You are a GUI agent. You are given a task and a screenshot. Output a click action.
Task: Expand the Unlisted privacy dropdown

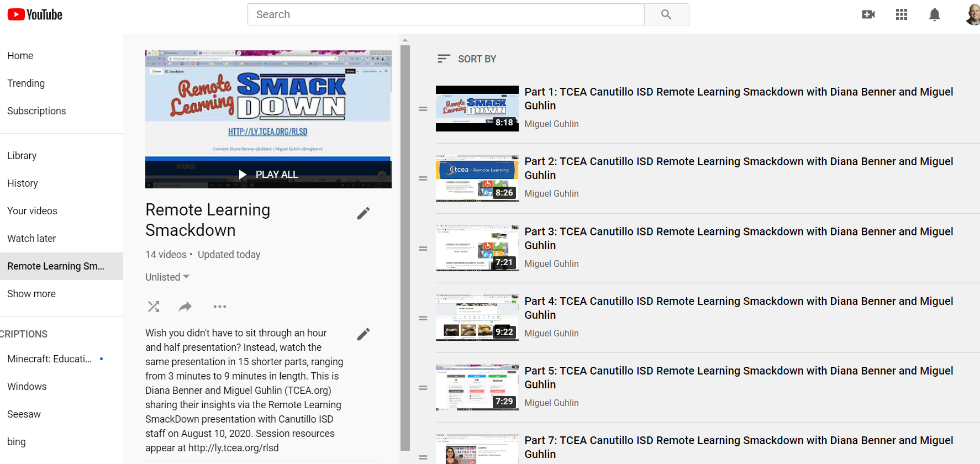click(x=167, y=277)
